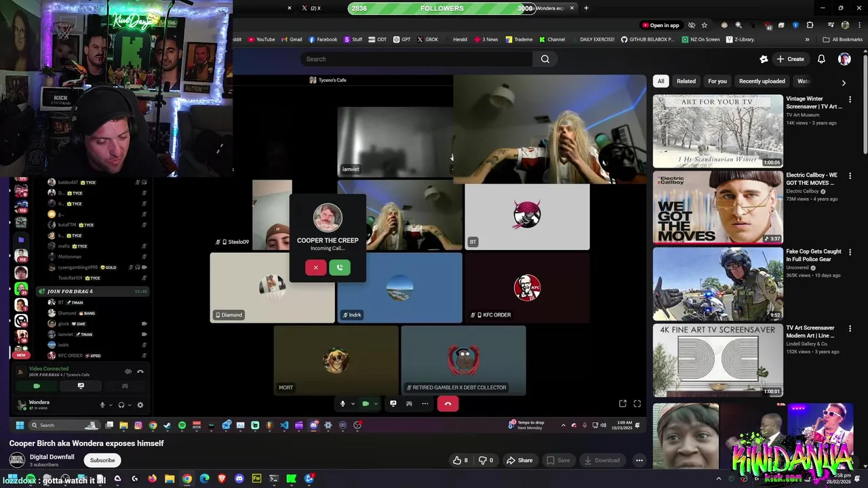868x488 pixels.
Task: Toggle microphone mute in call controls
Action: (342, 404)
